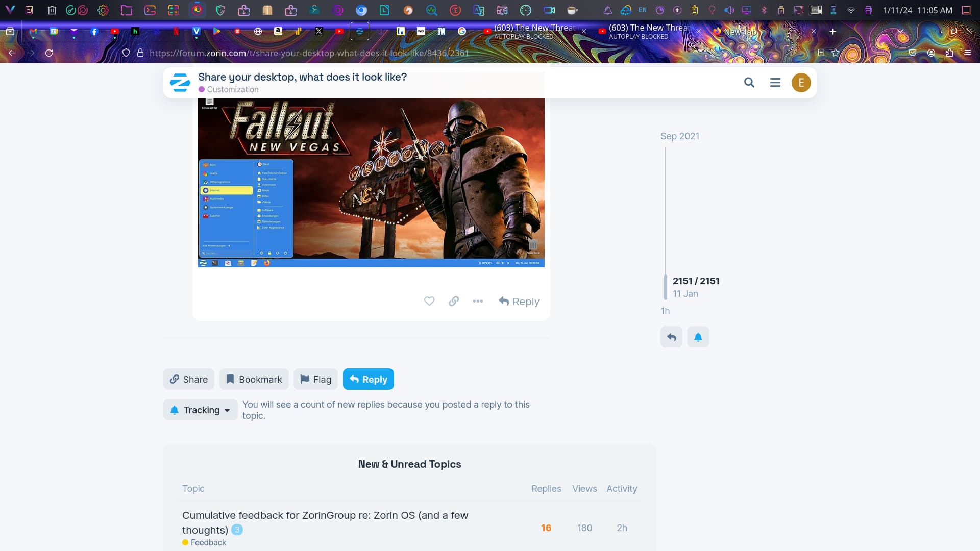Open pinned Google Play tab
The height and width of the screenshot is (551, 980).
(x=217, y=32)
